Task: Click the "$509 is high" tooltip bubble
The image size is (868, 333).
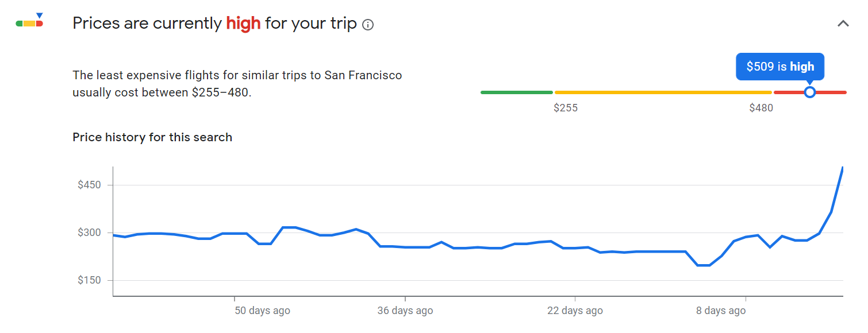Action: click(780, 67)
